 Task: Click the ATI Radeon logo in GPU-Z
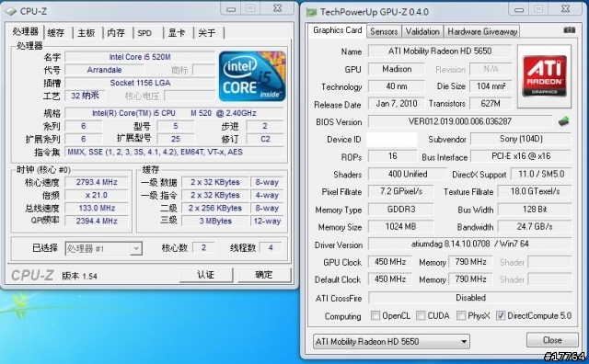pyautogui.click(x=544, y=76)
